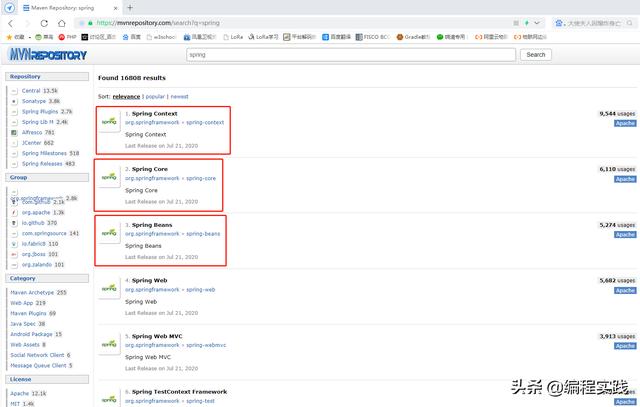Image resolution: width=640 pixels, height=407 pixels.
Task: Click the spring-webmvc artifact link
Action: click(206, 345)
